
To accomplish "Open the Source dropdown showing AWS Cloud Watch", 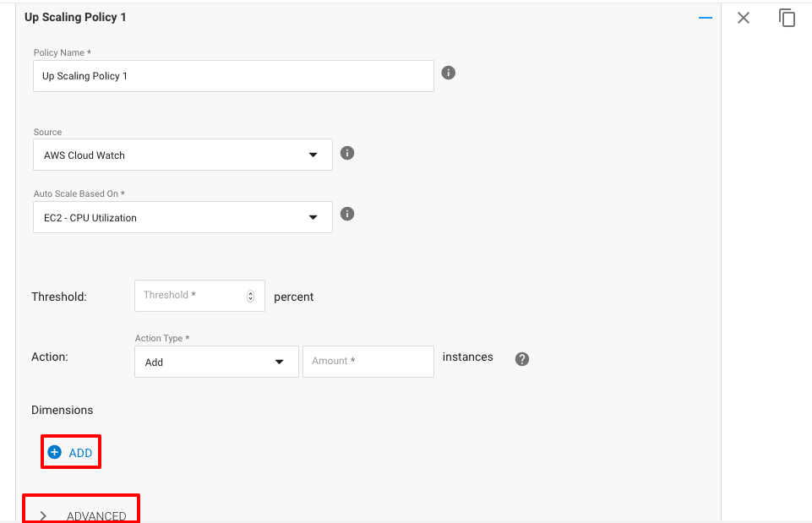I will (183, 155).
